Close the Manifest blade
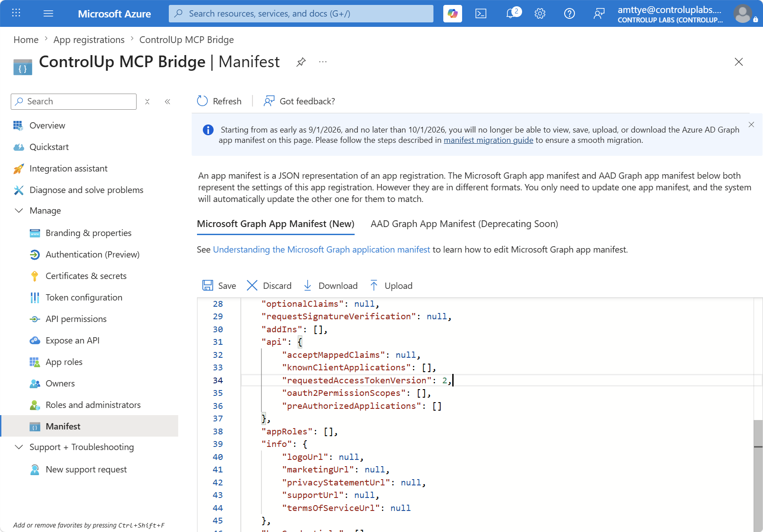 (x=739, y=62)
